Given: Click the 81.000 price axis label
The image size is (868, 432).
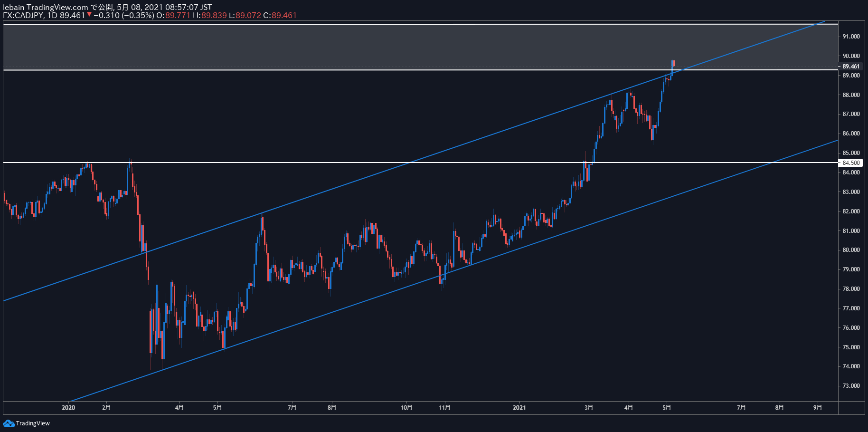Looking at the screenshot, I should [851, 231].
